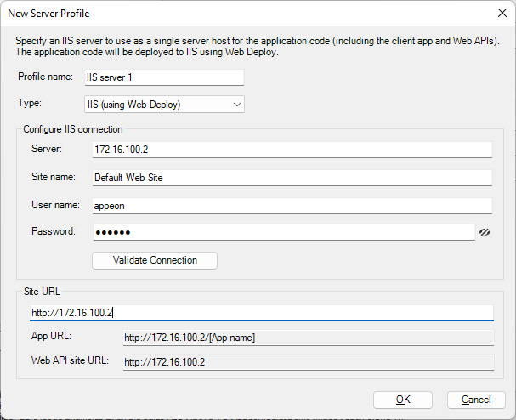
Task: Cancel the new server profile
Action: [x=476, y=400]
